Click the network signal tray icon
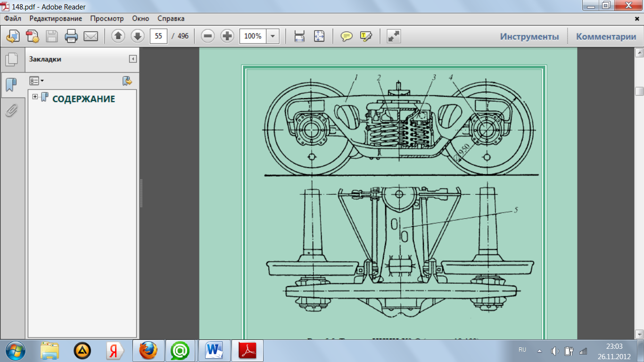 click(x=584, y=351)
